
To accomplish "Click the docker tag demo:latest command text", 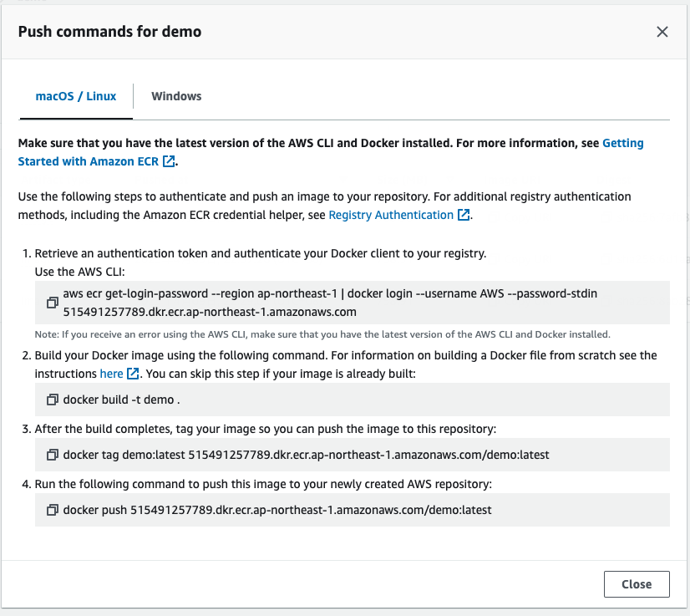I will click(306, 455).
